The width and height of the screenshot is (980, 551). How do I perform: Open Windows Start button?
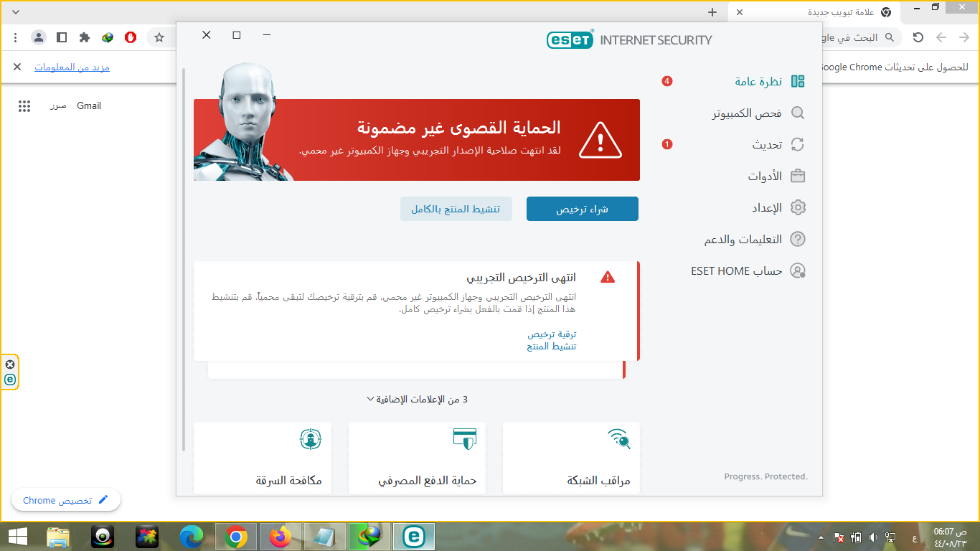(x=17, y=536)
